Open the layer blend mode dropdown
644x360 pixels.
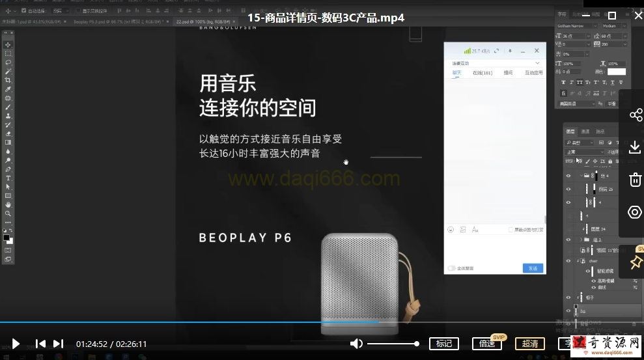click(x=585, y=152)
